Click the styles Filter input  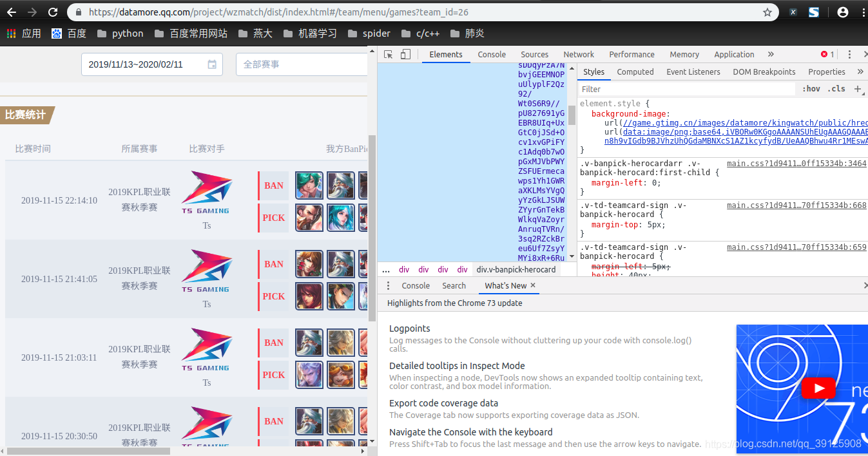[x=686, y=90]
